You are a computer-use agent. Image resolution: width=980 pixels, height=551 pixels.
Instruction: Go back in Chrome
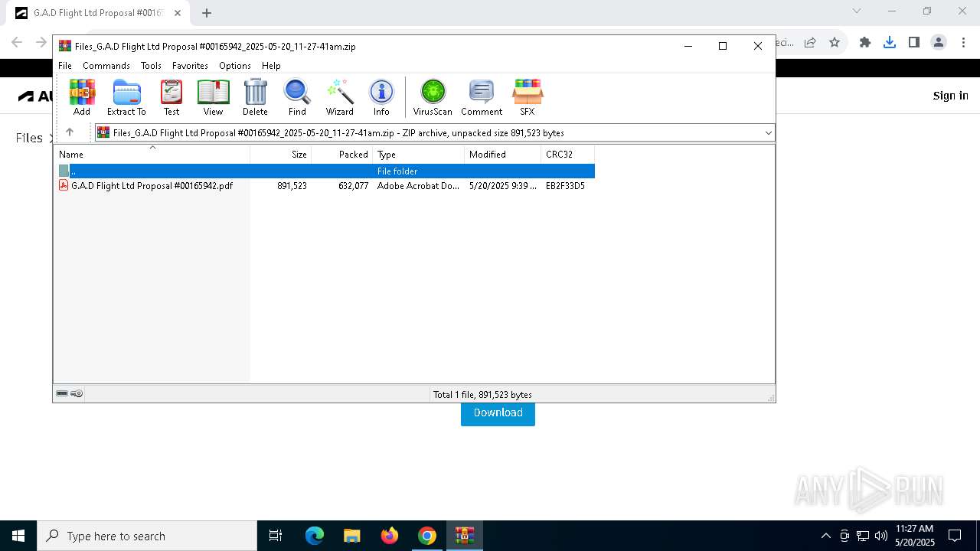pos(17,42)
